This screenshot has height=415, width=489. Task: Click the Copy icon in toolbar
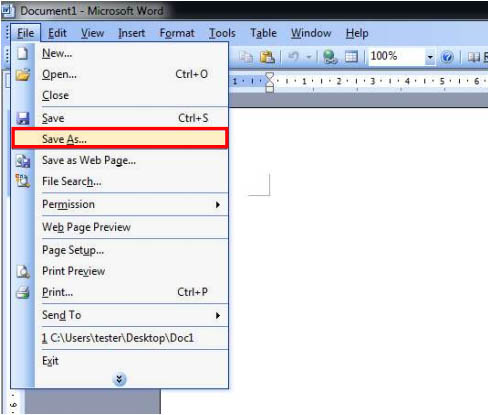click(x=246, y=57)
